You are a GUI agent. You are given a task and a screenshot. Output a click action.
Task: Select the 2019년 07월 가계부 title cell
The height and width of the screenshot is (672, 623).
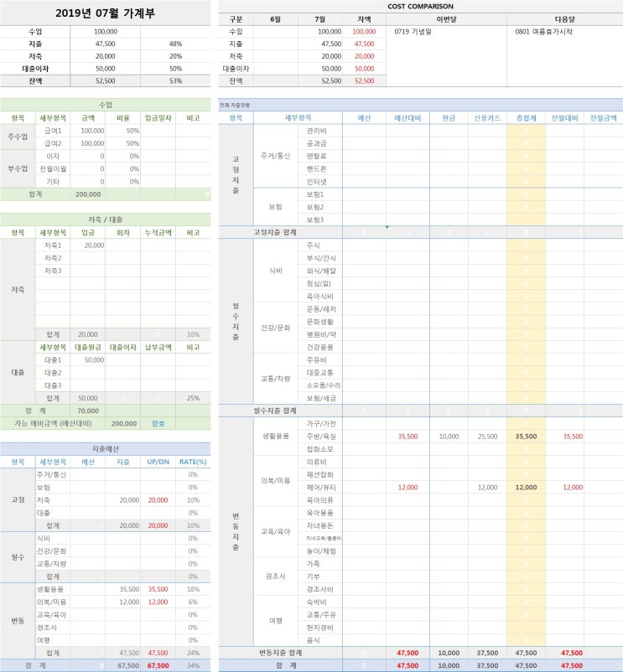click(105, 13)
